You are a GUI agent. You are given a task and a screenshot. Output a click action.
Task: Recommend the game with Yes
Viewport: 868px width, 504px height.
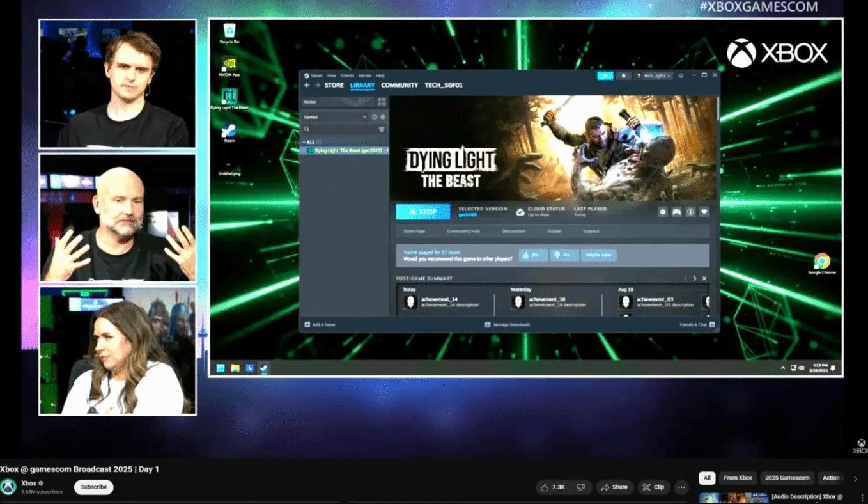[x=533, y=255]
